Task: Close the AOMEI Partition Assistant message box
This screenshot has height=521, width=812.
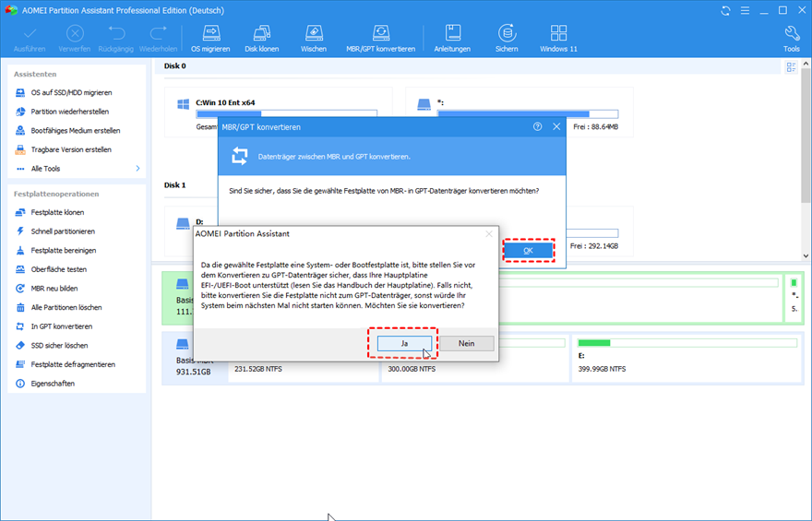Action: click(x=489, y=234)
